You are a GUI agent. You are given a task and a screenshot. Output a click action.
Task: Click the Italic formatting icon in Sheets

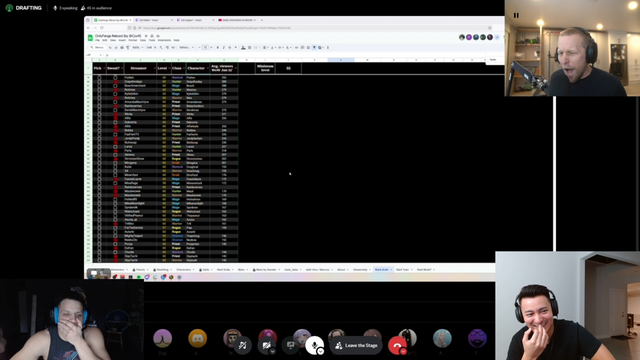click(x=223, y=47)
